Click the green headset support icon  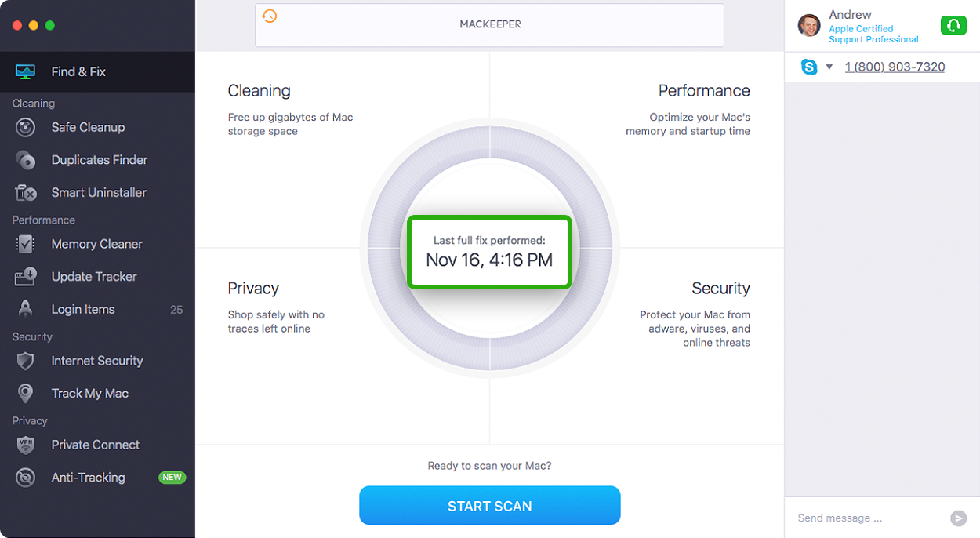tap(953, 26)
